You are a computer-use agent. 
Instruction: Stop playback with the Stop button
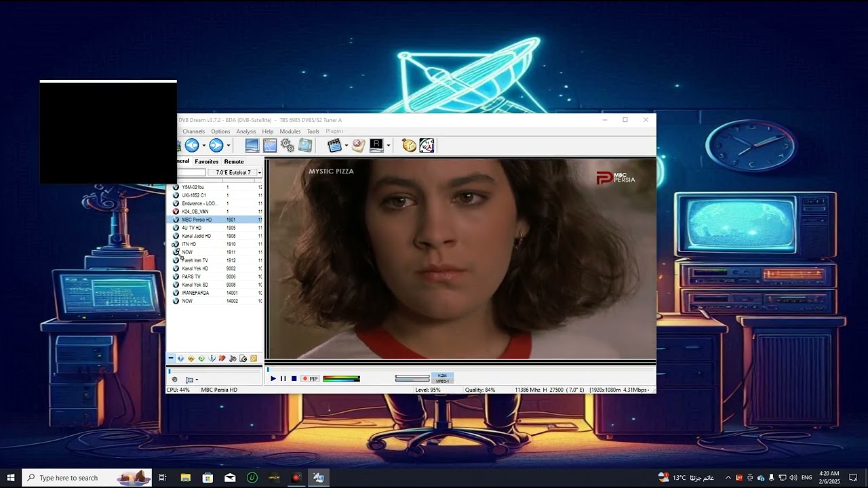(294, 379)
